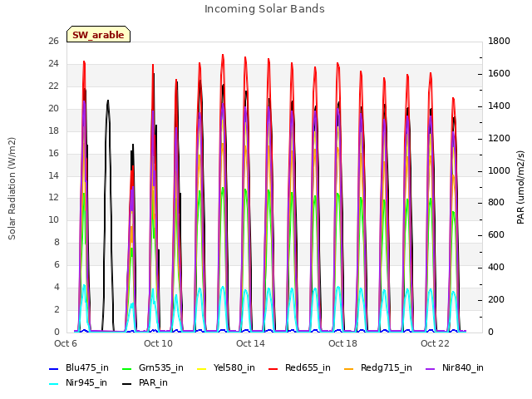532x399 pixels.
Task: Click the black PAR_in legend swatch
Action: coord(126,384)
